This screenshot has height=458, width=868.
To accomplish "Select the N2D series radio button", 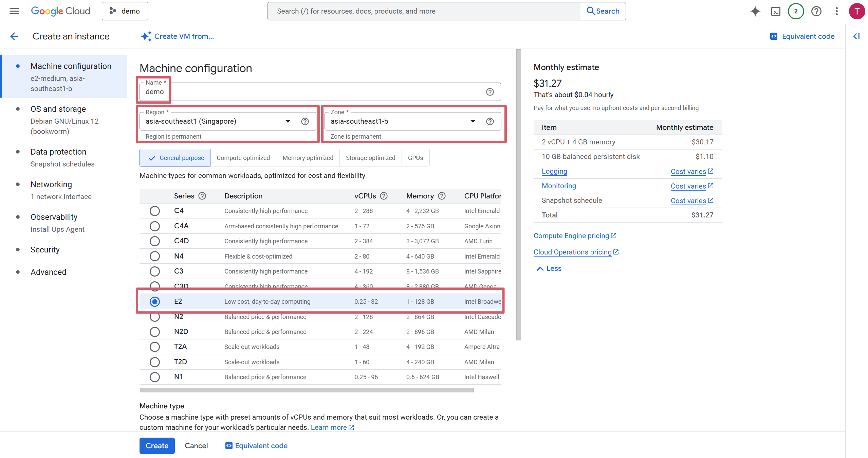I will [x=154, y=332].
